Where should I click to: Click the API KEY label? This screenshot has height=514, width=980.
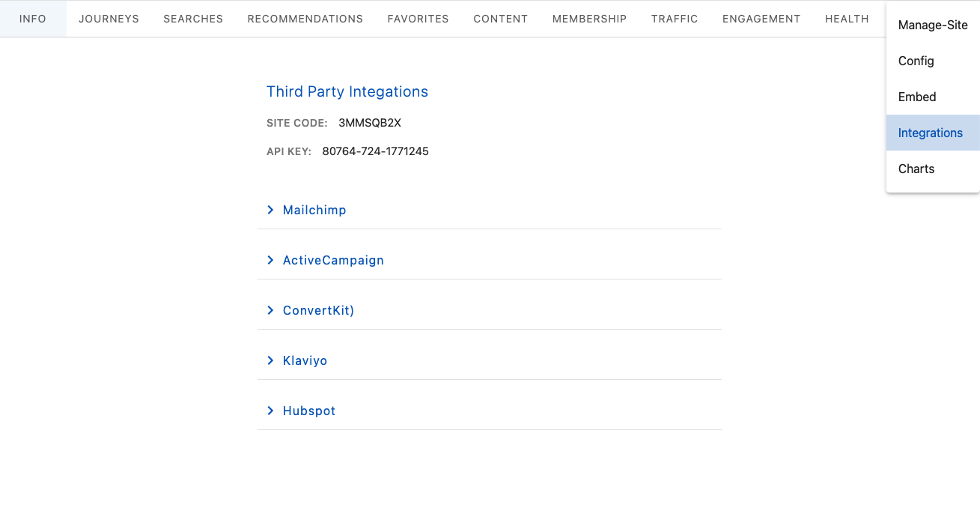pyautogui.click(x=289, y=151)
